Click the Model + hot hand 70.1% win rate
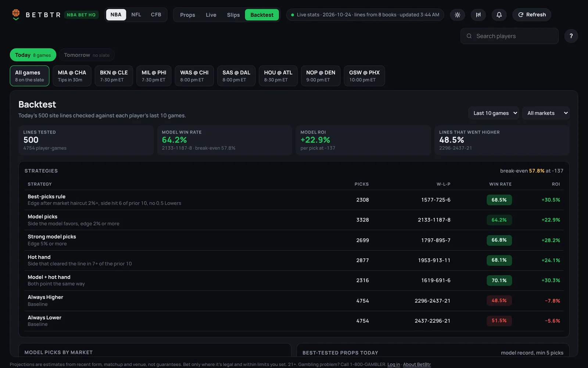588x368 pixels. point(499,280)
